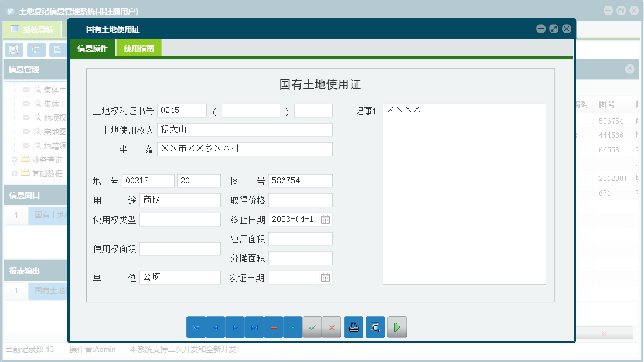The width and height of the screenshot is (644, 362).
Task: Expand the first 集体土 tree node
Action: click(x=26, y=89)
